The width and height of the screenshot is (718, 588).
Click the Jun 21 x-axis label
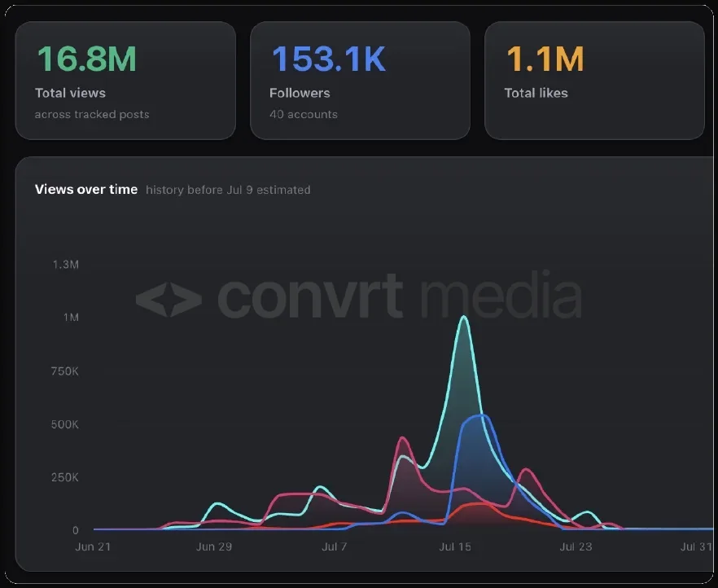(93, 546)
